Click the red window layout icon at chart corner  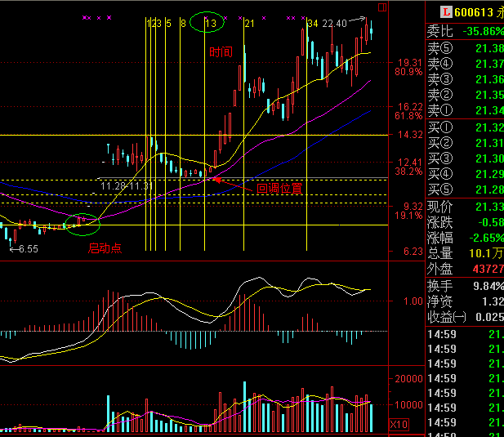pos(407,7)
